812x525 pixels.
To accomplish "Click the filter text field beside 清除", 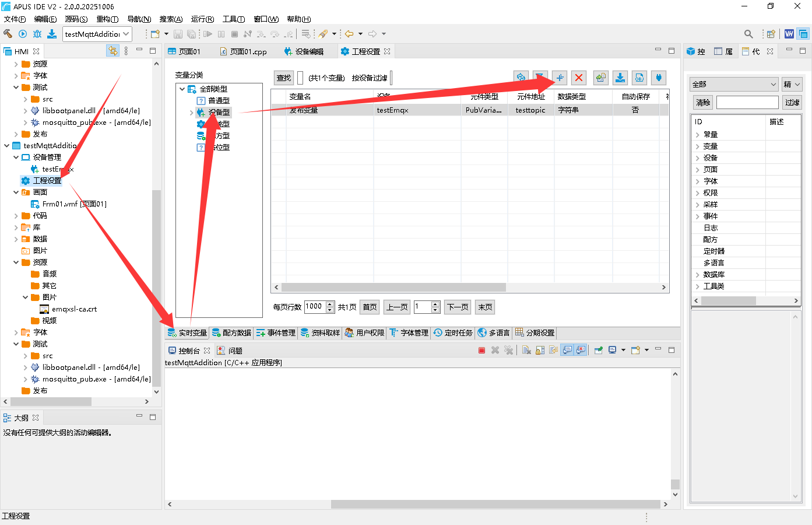I will 747,102.
